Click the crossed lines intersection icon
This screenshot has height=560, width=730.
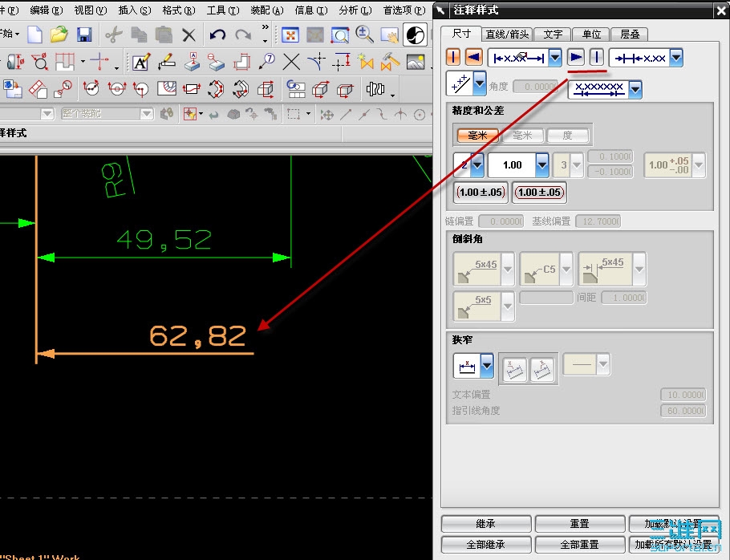click(291, 62)
